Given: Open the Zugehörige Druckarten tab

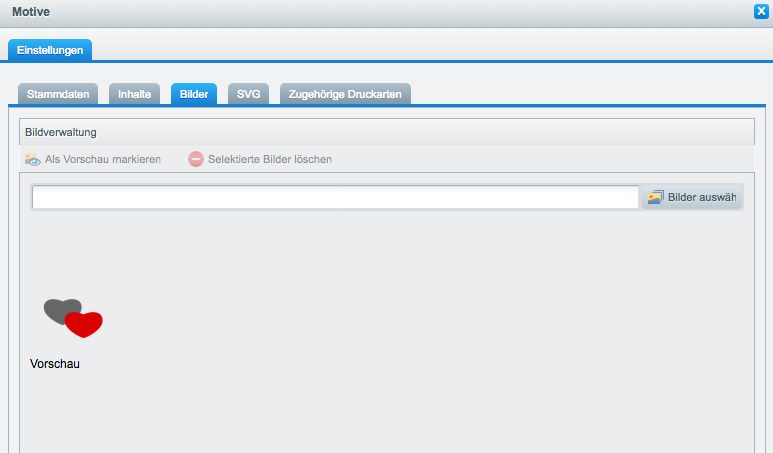Looking at the screenshot, I should tap(345, 94).
